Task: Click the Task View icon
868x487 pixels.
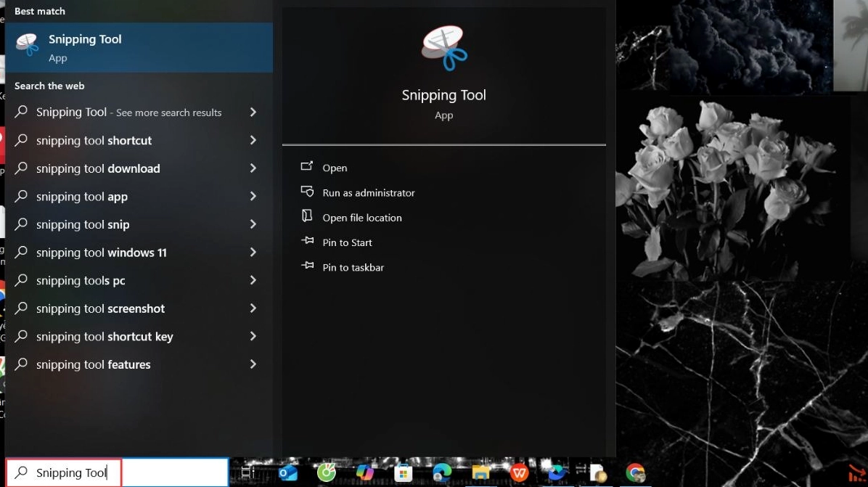Action: tap(247, 472)
